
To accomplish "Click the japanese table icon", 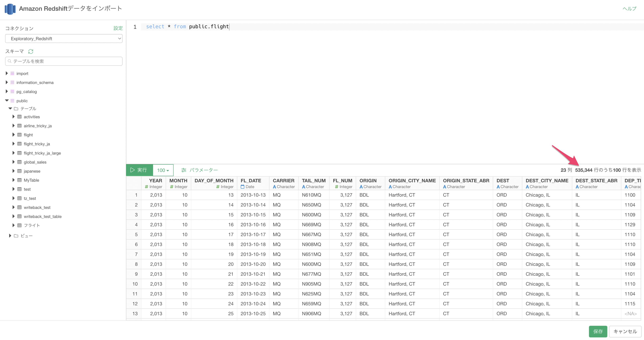I will coord(19,171).
